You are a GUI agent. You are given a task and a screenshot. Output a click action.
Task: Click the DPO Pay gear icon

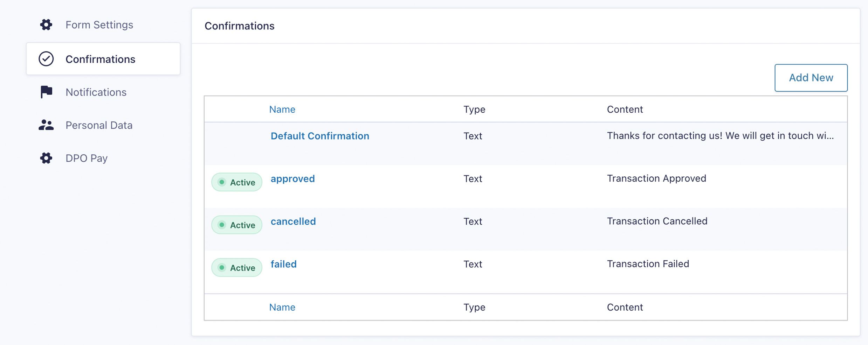(46, 158)
